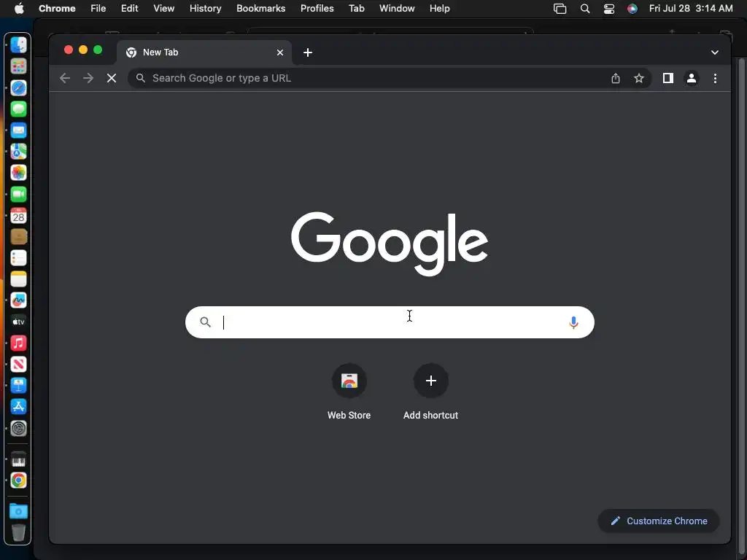Focus the Google search box
This screenshot has width=747, height=560.
click(390, 322)
